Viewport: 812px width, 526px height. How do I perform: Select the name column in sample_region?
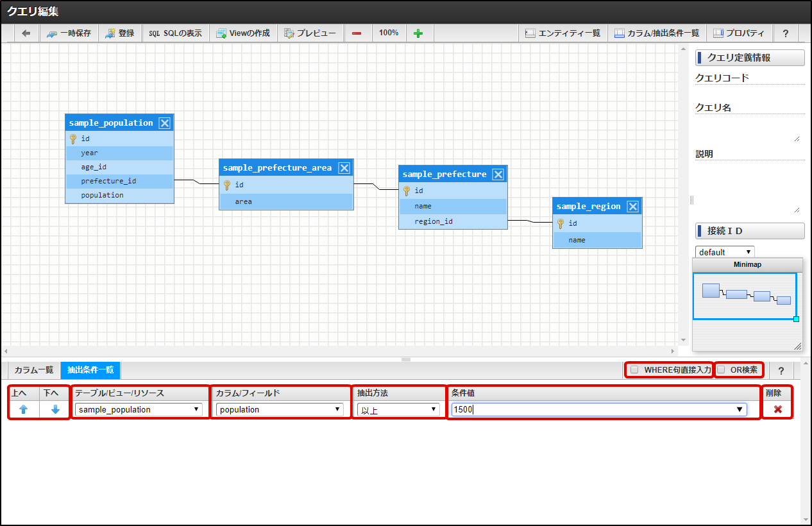[x=598, y=240]
